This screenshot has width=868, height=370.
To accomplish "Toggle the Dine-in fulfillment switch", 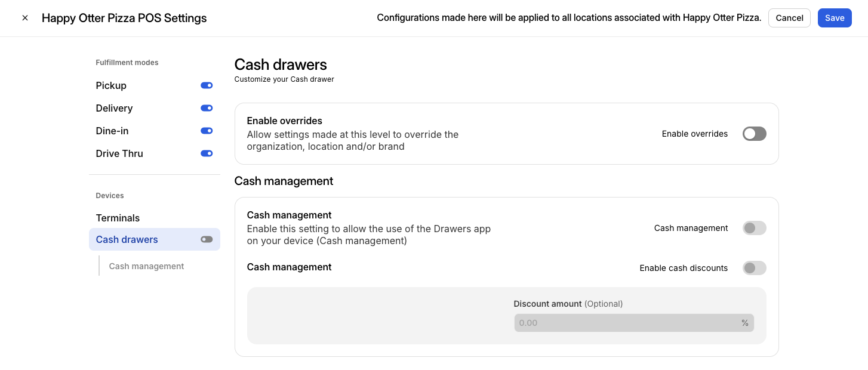I will (207, 131).
